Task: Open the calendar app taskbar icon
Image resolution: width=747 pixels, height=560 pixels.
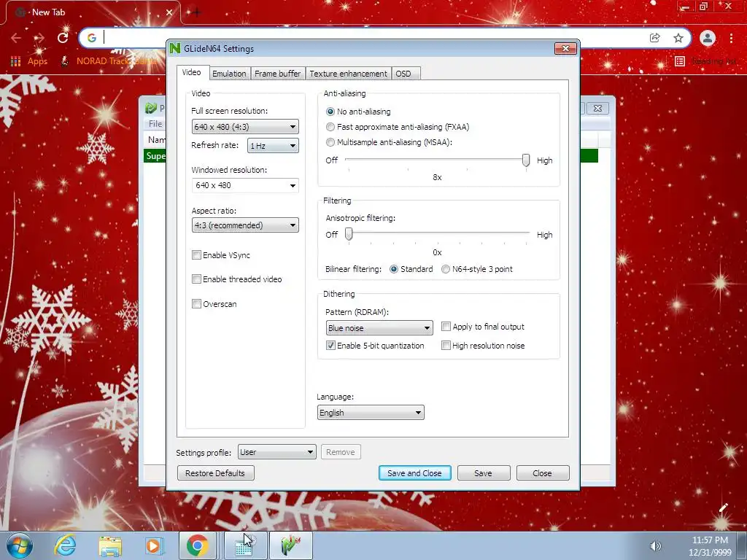Action: coord(245,545)
